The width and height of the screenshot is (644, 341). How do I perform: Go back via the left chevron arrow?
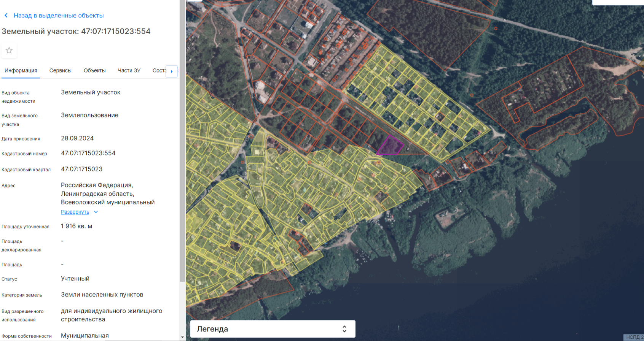6,16
